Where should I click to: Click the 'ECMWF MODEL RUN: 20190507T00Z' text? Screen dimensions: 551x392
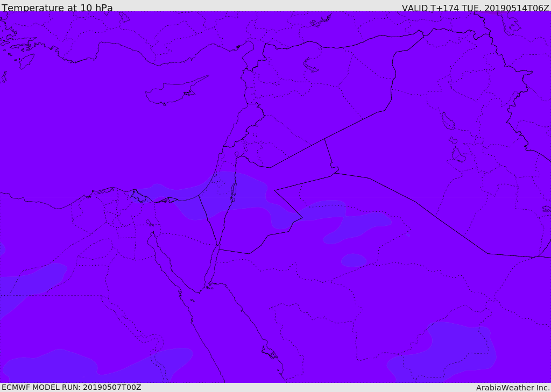tap(72, 387)
